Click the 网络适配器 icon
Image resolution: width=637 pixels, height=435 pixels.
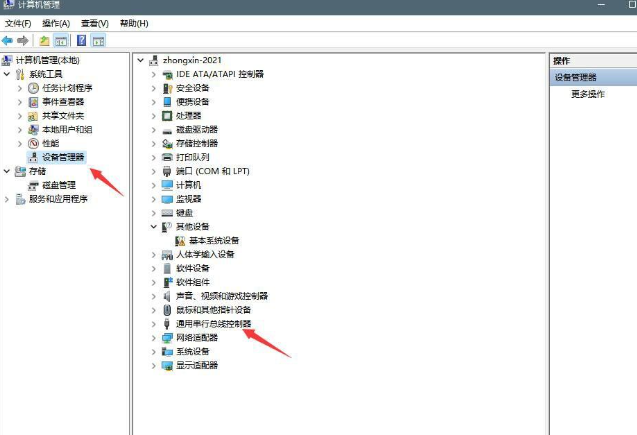point(167,338)
